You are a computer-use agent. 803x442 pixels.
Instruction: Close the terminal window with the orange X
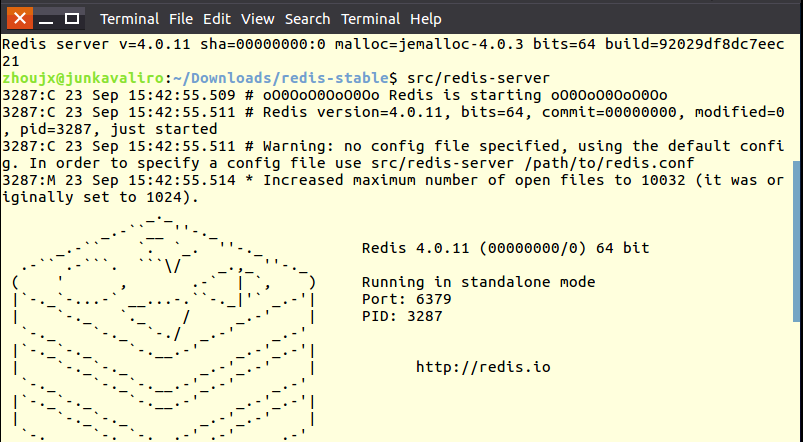coord(20,19)
